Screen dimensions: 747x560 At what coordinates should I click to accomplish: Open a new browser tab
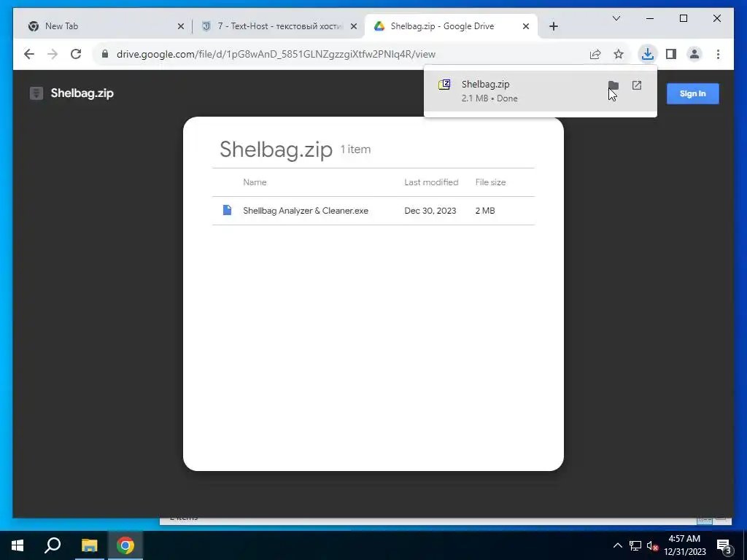tap(553, 27)
